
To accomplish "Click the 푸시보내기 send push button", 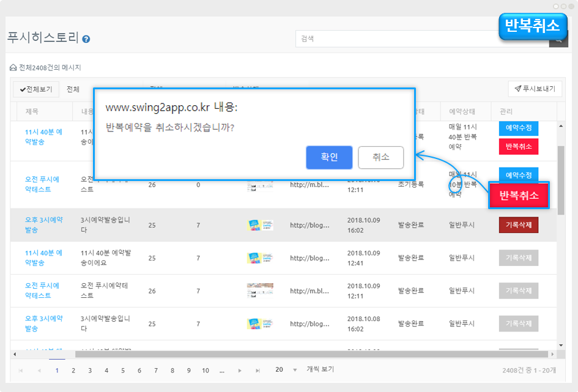I will pos(535,89).
